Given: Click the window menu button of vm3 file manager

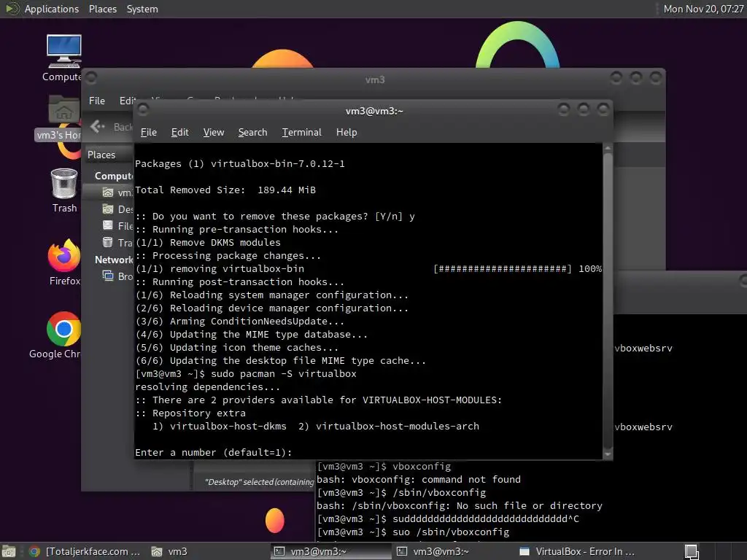Looking at the screenshot, I should click(91, 77).
